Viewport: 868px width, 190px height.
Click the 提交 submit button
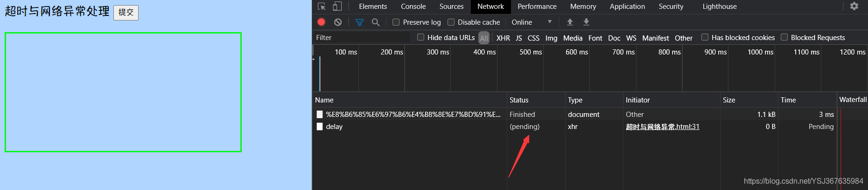click(126, 12)
